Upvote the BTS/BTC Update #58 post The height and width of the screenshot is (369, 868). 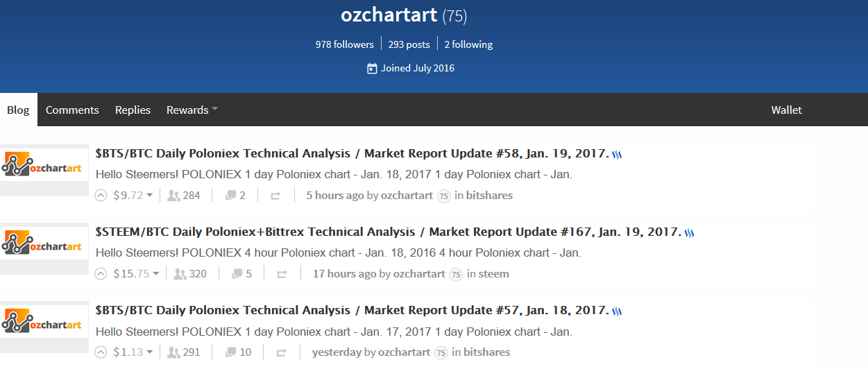pyautogui.click(x=101, y=196)
